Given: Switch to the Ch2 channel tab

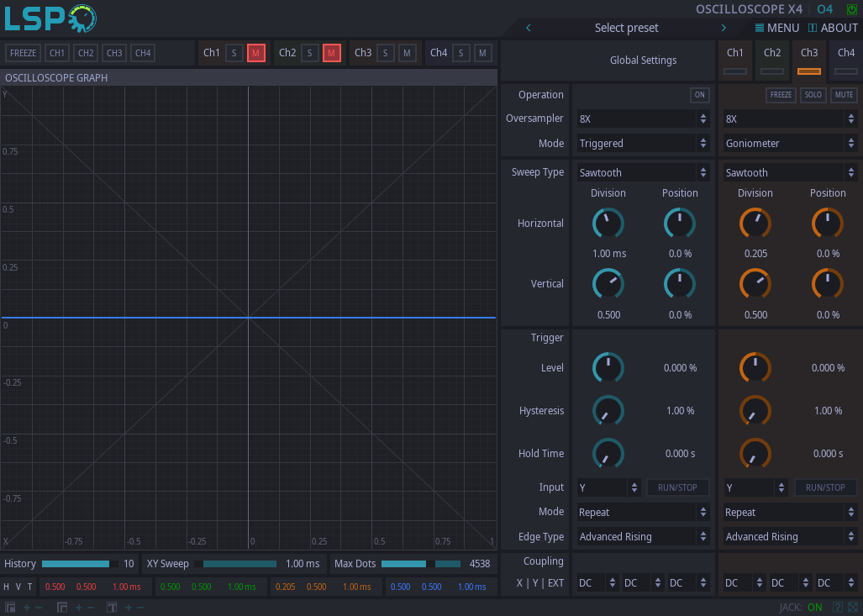Looking at the screenshot, I should click(771, 60).
